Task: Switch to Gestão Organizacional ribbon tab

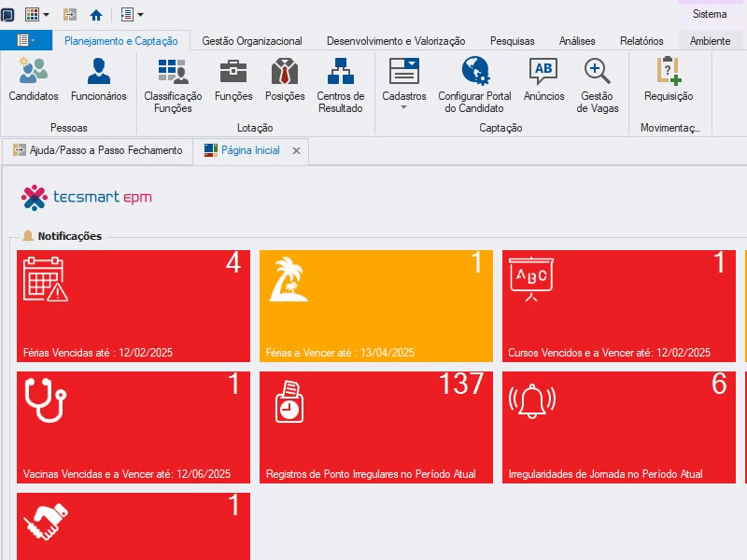Action: pyautogui.click(x=251, y=41)
